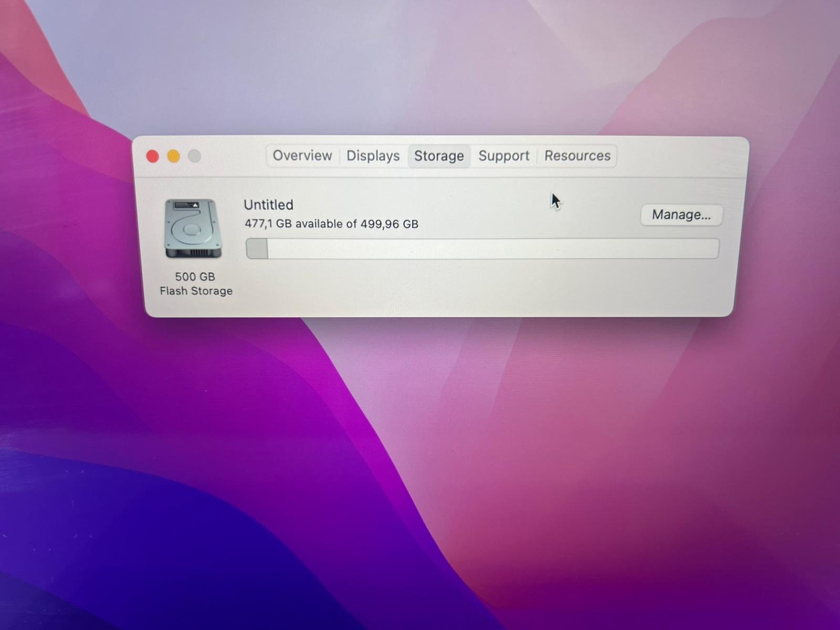Click the Flash Storage label

coord(196,291)
